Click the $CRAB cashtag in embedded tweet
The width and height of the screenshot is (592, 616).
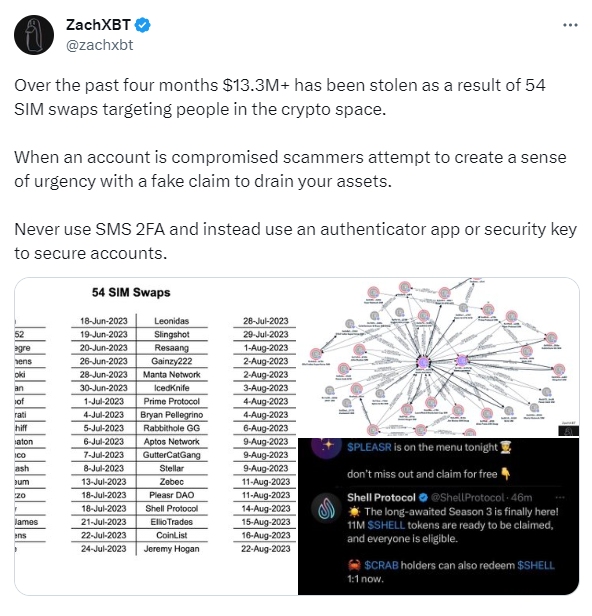pos(381,565)
